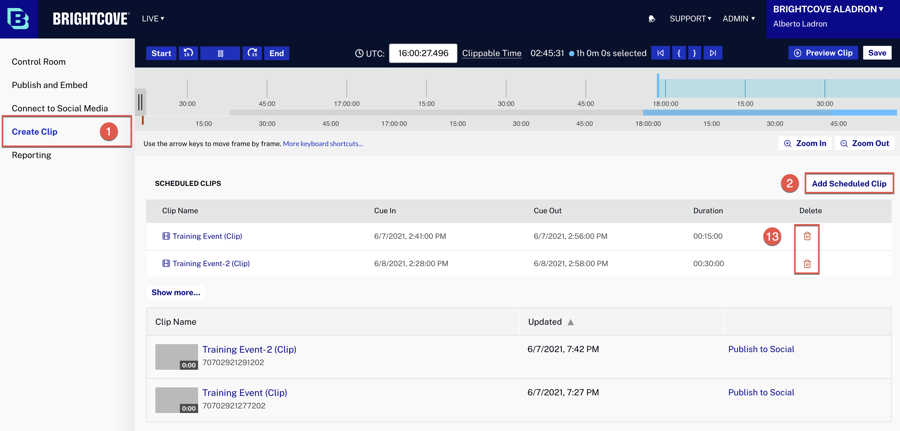
Task: Sort clips by the Updated column header
Action: (x=546, y=322)
